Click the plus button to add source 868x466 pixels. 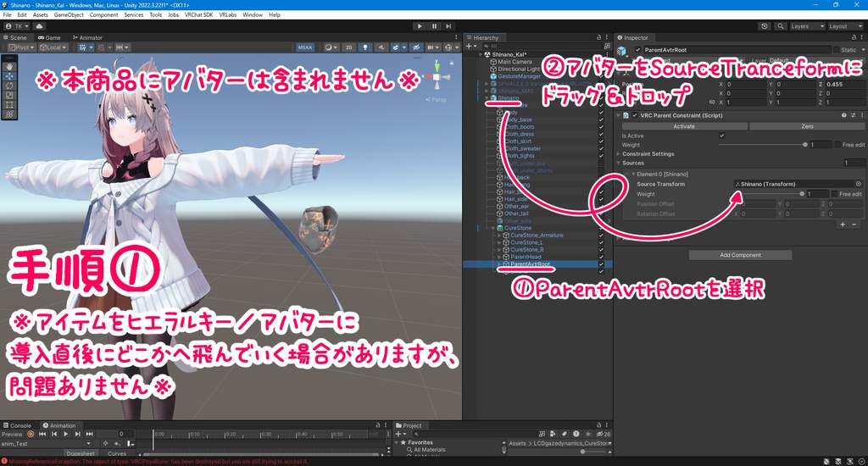(x=843, y=225)
